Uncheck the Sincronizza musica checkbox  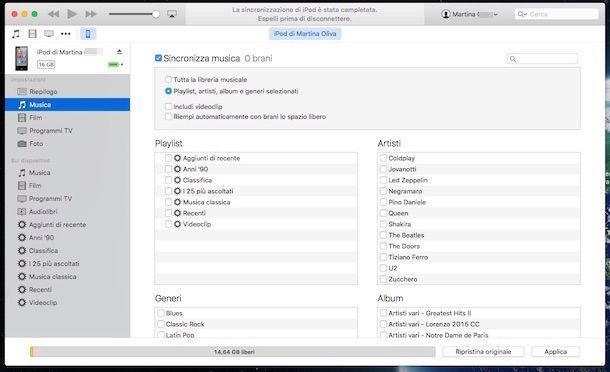pos(158,58)
